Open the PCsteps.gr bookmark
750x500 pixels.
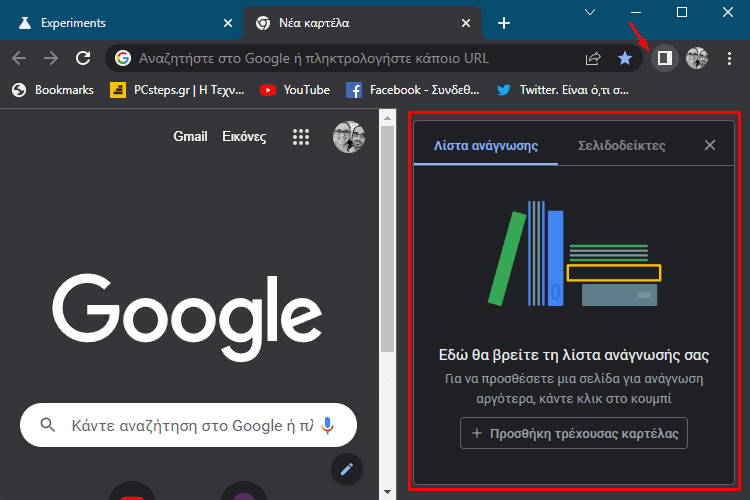177,90
